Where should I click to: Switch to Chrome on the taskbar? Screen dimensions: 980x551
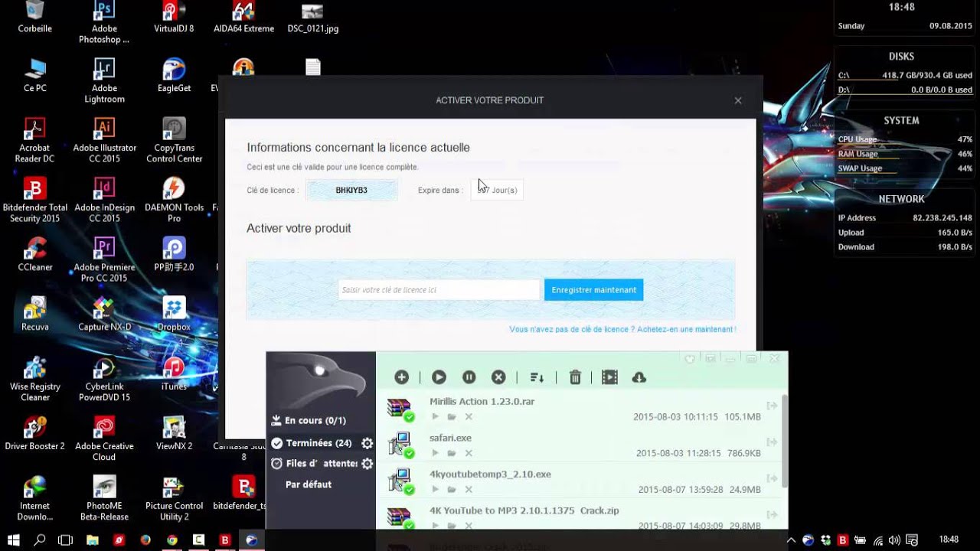click(172, 540)
